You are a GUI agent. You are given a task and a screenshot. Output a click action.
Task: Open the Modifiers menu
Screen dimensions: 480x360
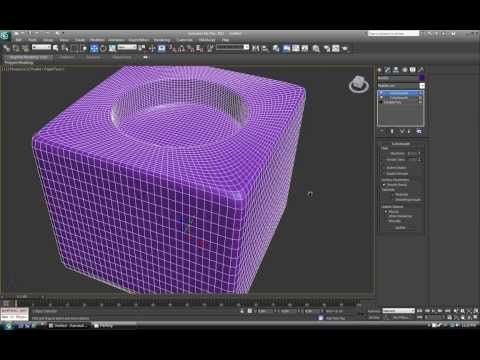click(97, 40)
